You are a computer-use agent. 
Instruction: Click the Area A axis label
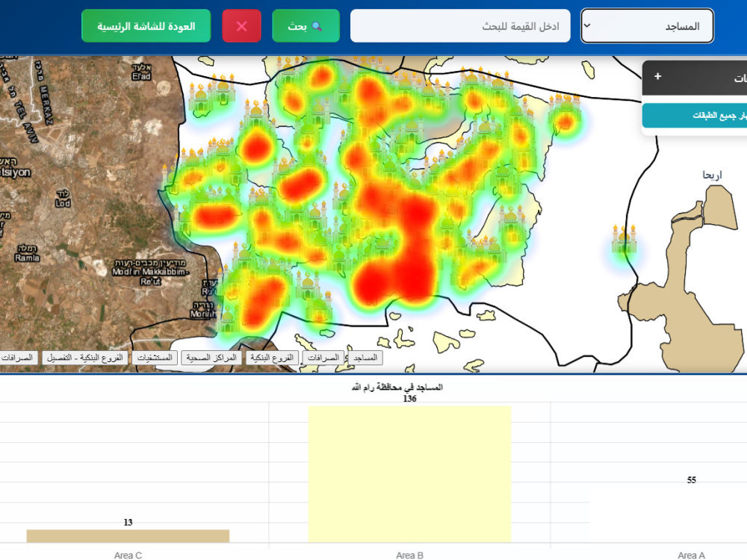click(x=691, y=555)
